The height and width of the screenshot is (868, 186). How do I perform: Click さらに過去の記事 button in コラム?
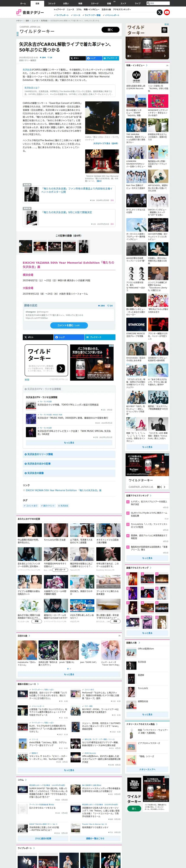click(x=43, y=838)
